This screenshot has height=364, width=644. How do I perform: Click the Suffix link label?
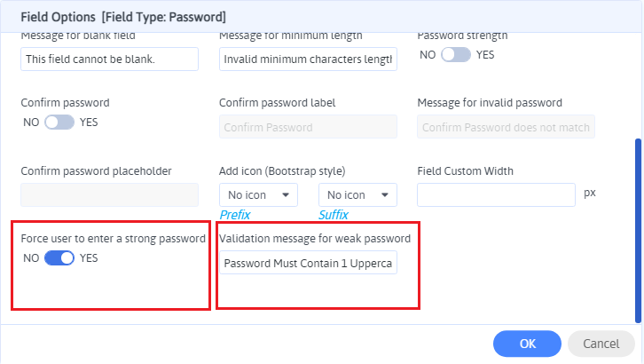coord(334,215)
